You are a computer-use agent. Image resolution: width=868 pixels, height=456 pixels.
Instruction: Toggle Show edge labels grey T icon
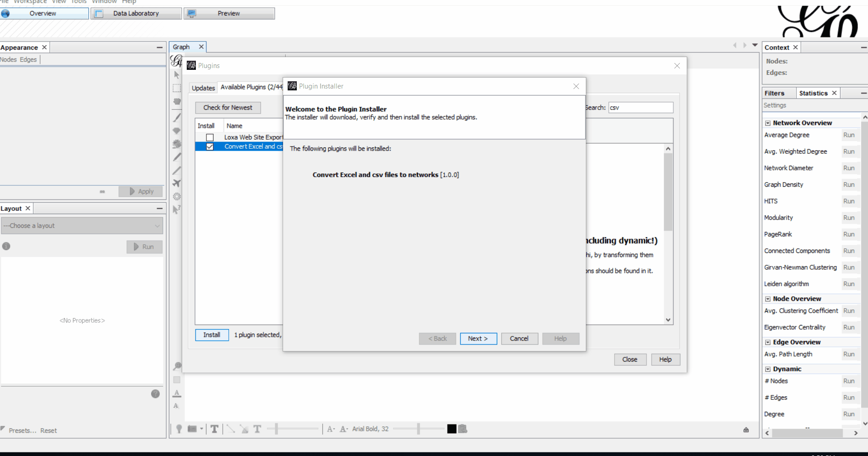click(257, 429)
